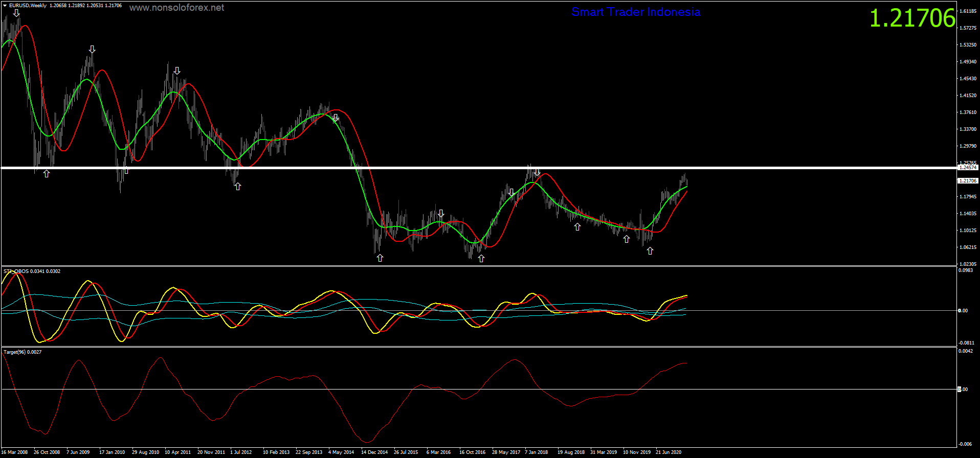Screen dimensions: 980x458
Task: Click the 1.61185 price scale label
Action: pos(968,11)
